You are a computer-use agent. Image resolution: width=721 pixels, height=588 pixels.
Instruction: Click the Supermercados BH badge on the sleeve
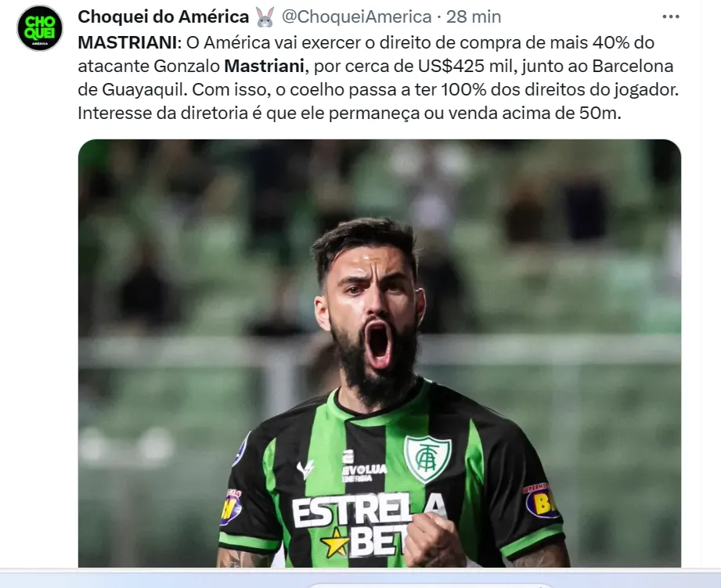[542, 500]
